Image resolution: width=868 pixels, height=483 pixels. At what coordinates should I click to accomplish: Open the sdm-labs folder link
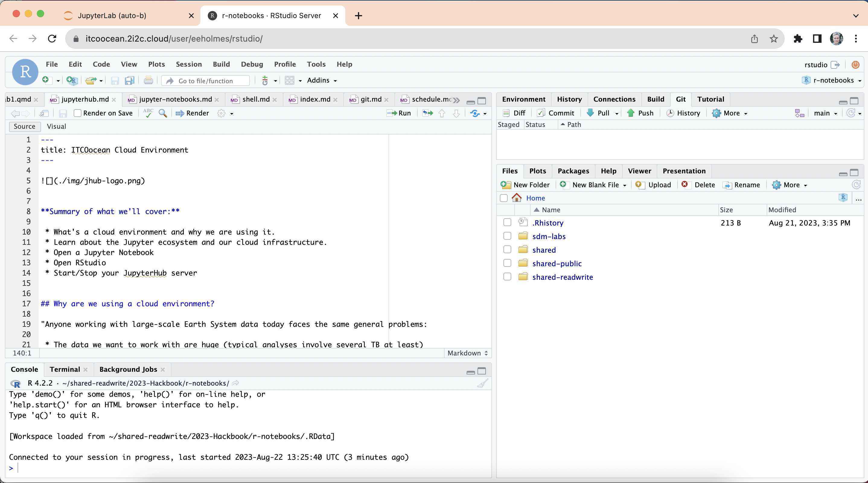click(549, 236)
